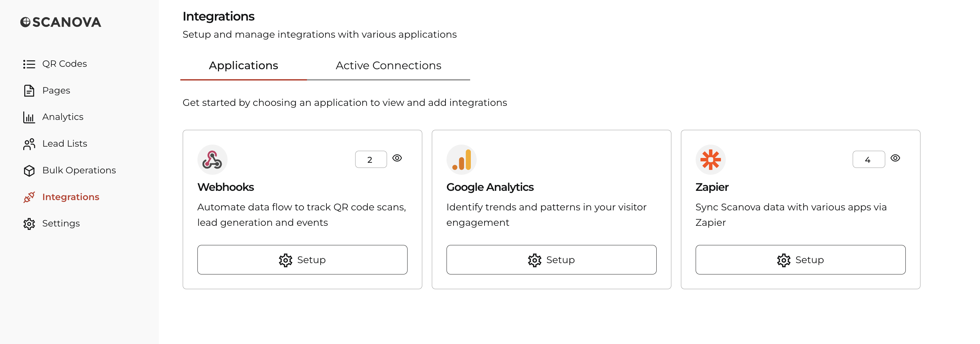Click the Webhooks connection count box

(371, 160)
